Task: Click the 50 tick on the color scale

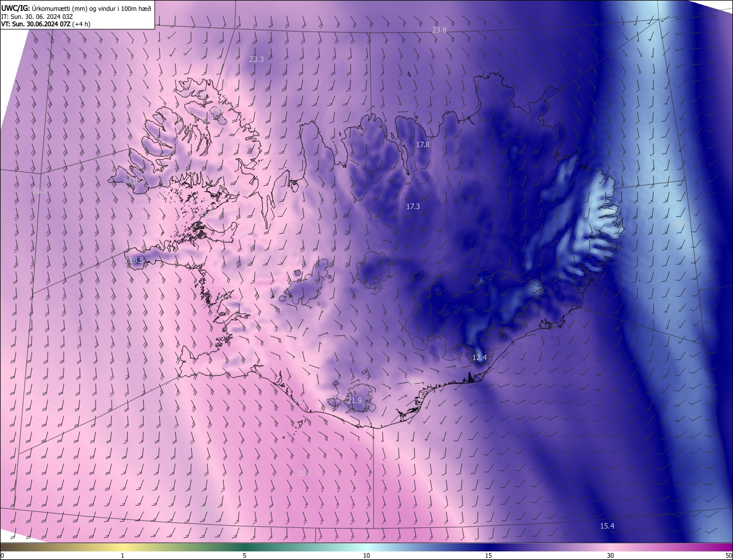Action: pyautogui.click(x=728, y=555)
